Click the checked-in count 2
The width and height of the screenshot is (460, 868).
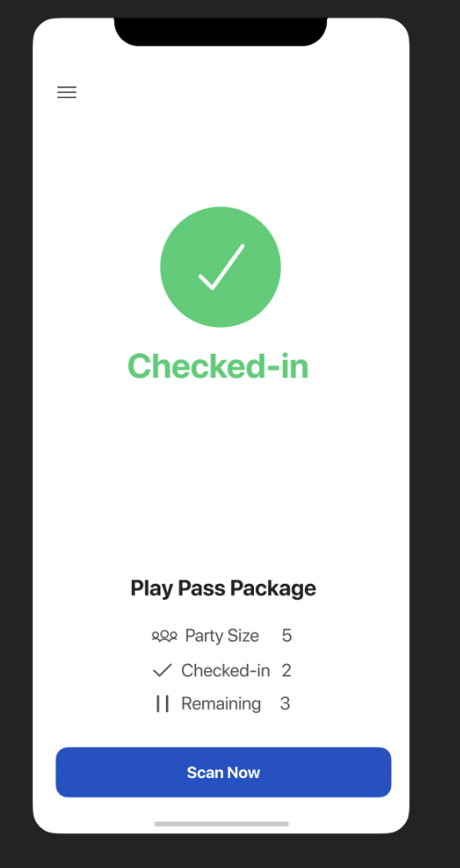(286, 670)
